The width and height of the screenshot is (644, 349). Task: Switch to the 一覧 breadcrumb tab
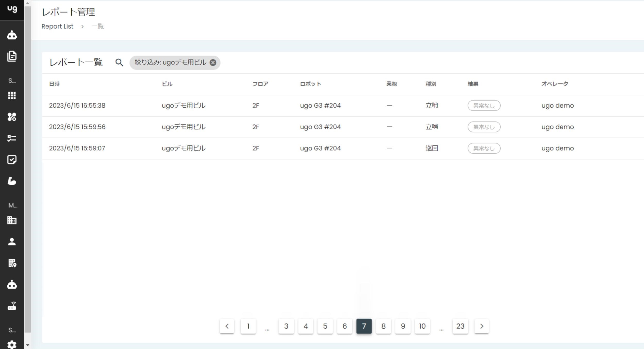tap(98, 26)
